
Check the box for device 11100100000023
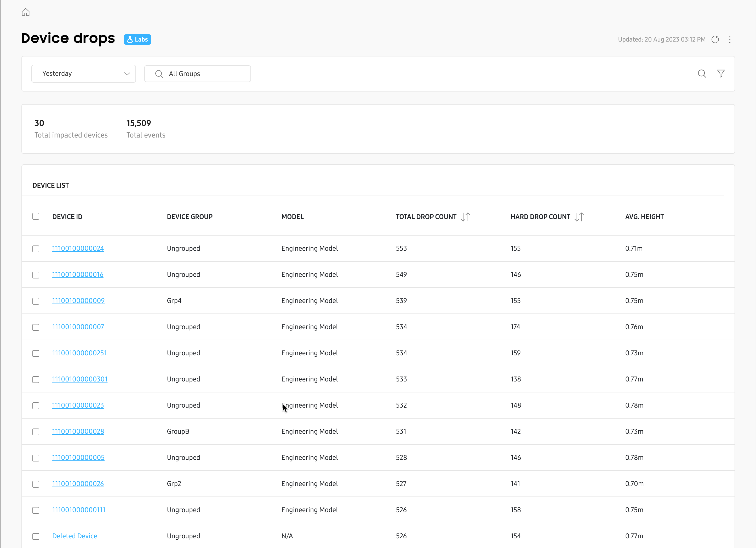pos(36,406)
